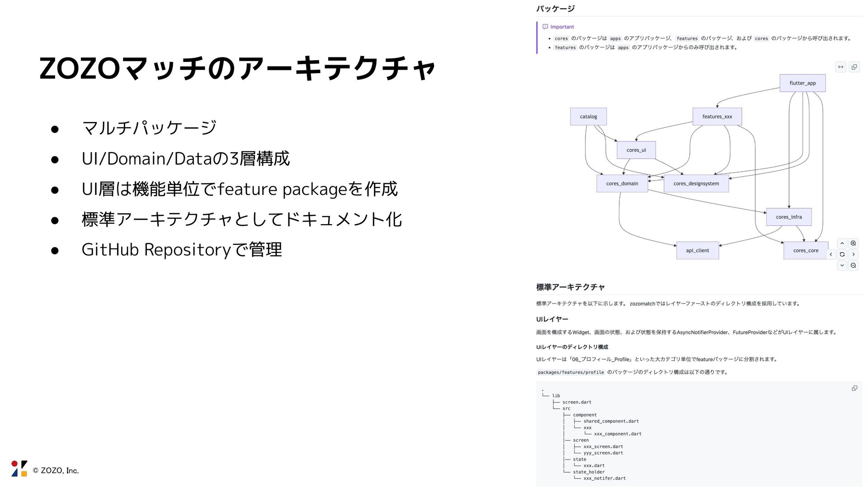868x488 pixels.
Task: Click the state_holder folder line
Action: click(x=589, y=472)
